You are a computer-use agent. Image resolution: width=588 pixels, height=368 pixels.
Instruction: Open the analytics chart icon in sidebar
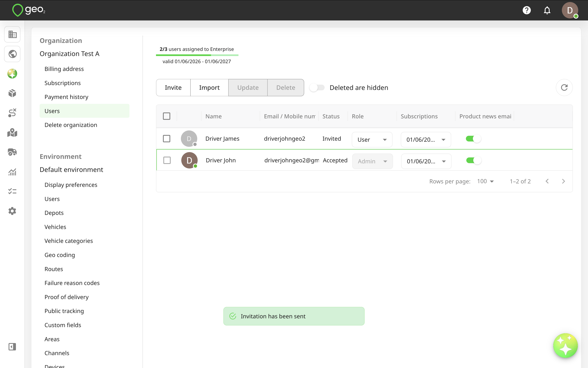12,172
